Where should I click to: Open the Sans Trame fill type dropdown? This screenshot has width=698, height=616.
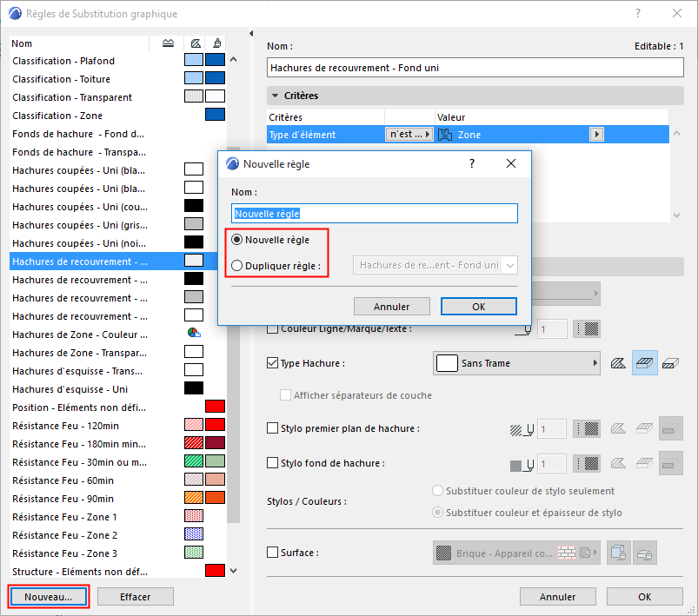[x=516, y=363]
